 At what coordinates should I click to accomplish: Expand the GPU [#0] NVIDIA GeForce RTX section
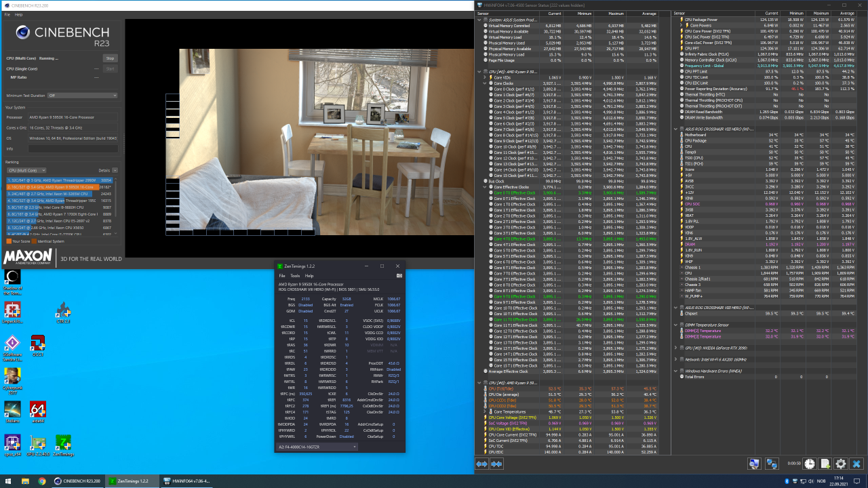coord(676,348)
